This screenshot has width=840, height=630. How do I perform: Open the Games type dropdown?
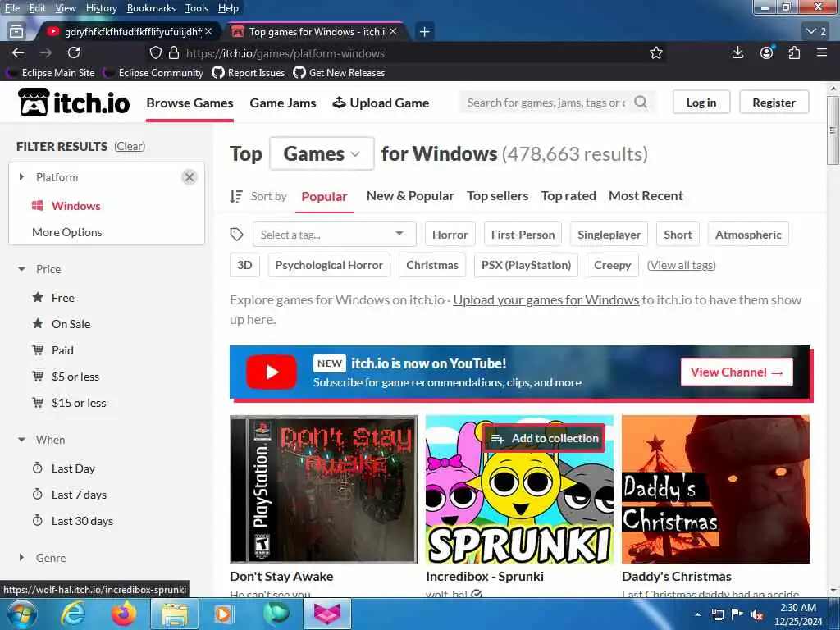coord(322,153)
